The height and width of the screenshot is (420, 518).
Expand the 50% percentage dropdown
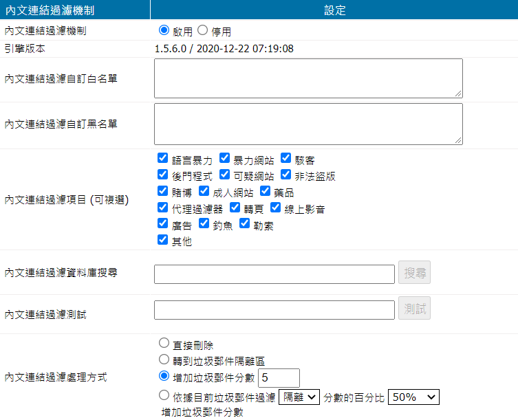(x=413, y=397)
